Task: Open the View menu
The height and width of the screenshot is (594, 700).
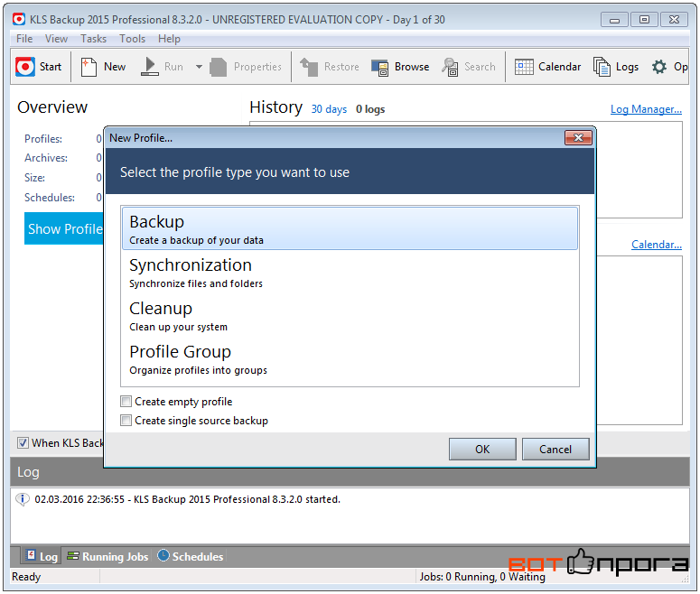Action: tap(56, 39)
